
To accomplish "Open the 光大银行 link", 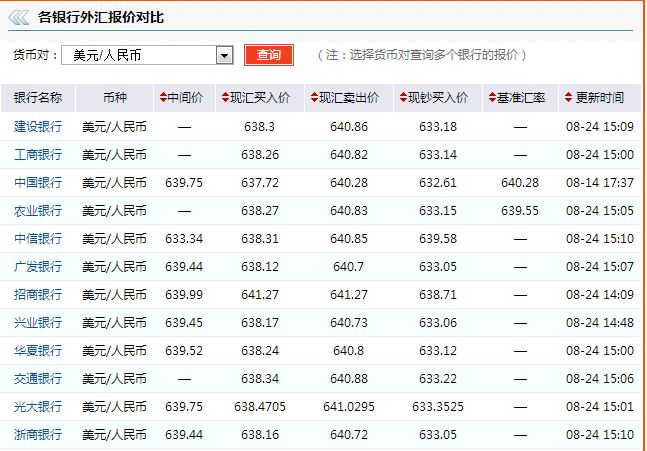I will [x=38, y=407].
